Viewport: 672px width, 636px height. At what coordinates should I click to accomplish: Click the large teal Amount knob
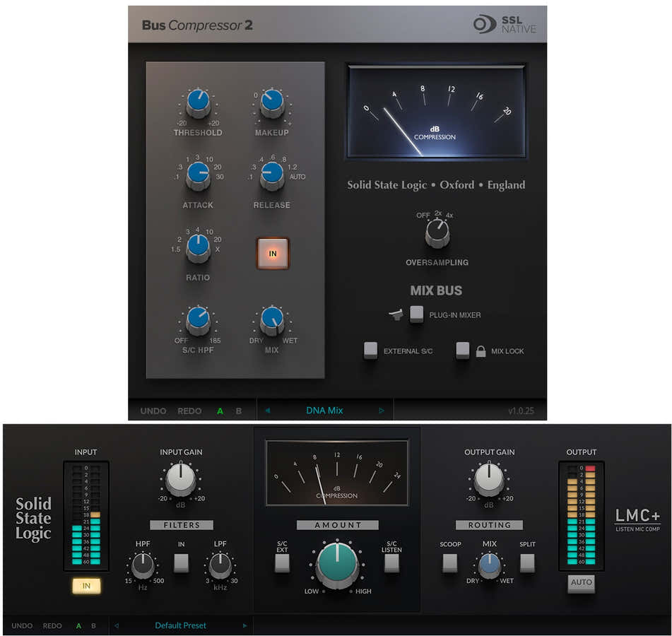(337, 565)
